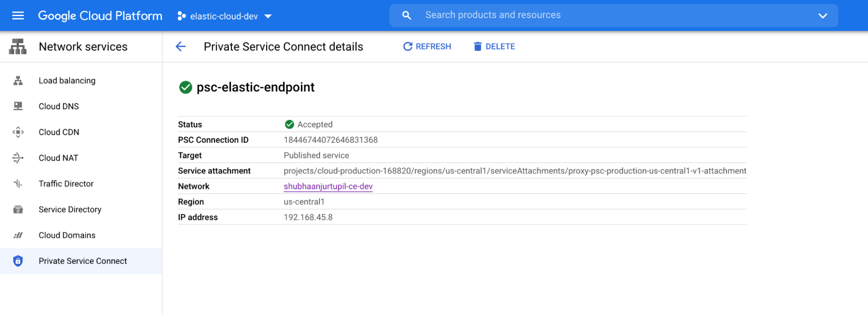
Task: Click the IP address 192.168.45.8
Action: [308, 217]
